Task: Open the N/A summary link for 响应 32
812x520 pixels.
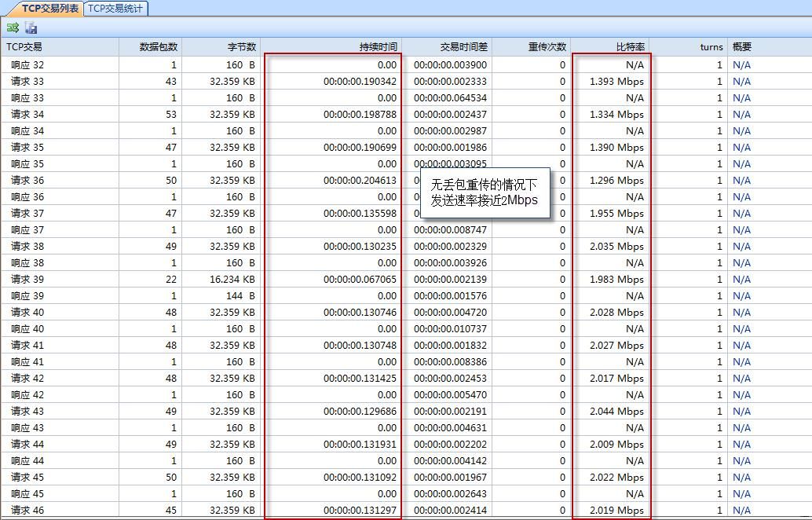Action: (x=741, y=64)
